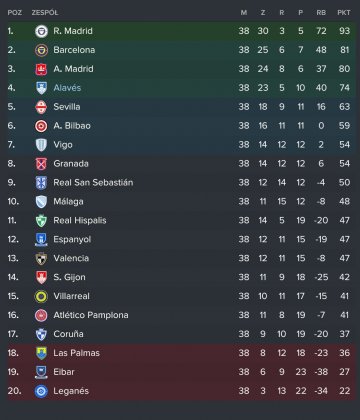This screenshot has width=360, height=420.
Task: Click the ZESPÓŁ column header
Action: point(45,13)
